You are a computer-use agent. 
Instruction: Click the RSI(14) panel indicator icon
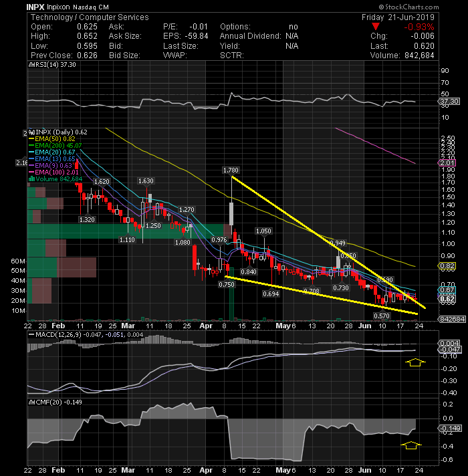(31, 65)
